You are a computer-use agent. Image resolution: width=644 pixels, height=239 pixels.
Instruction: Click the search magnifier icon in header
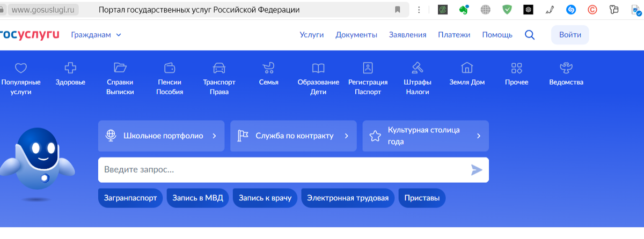pyautogui.click(x=530, y=35)
